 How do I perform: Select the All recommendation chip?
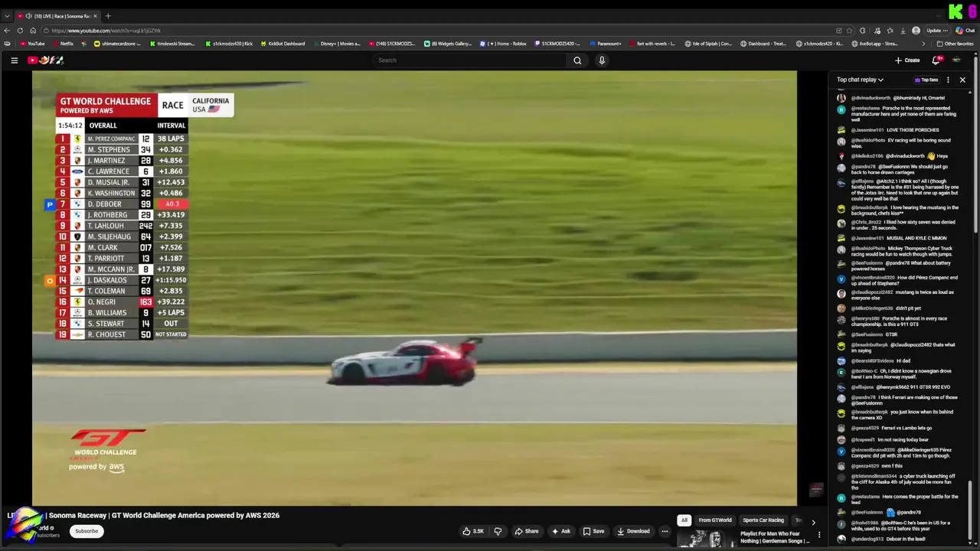[684, 520]
